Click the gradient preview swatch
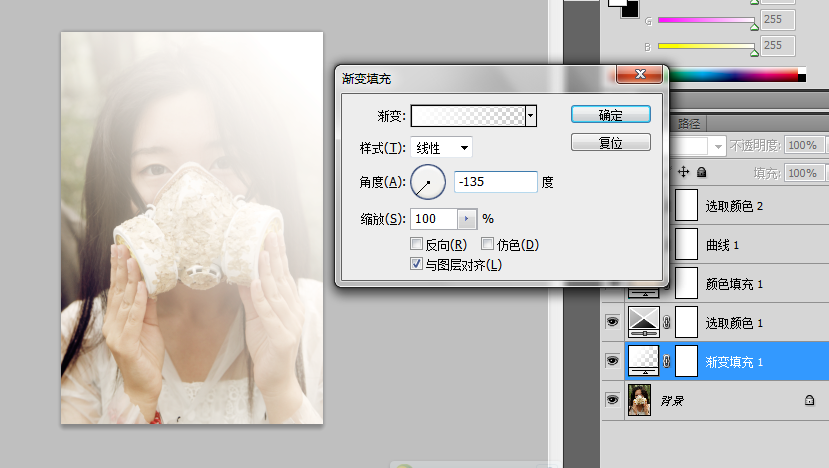This screenshot has width=829, height=468. coord(468,116)
